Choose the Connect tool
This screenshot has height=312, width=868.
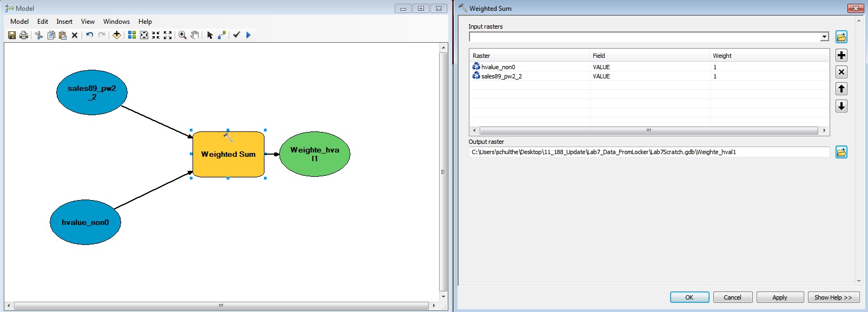coord(222,35)
